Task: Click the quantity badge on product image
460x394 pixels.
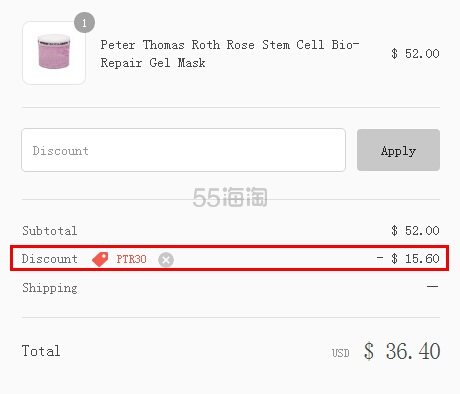Action: pos(84,23)
